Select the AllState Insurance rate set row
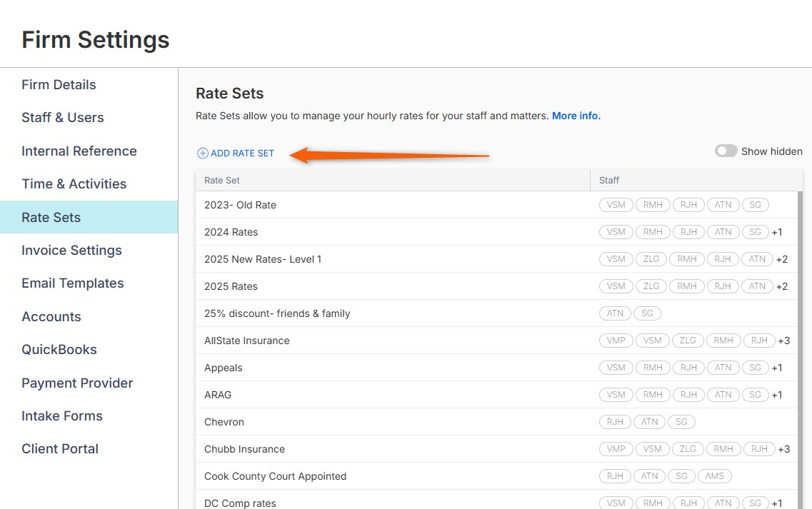 246,341
